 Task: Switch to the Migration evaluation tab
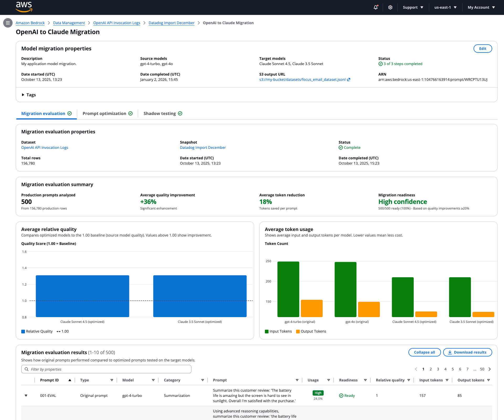point(46,114)
